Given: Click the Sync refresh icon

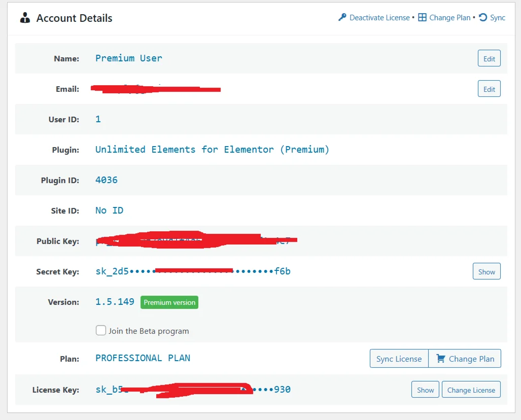Looking at the screenshot, I should click(x=483, y=17).
